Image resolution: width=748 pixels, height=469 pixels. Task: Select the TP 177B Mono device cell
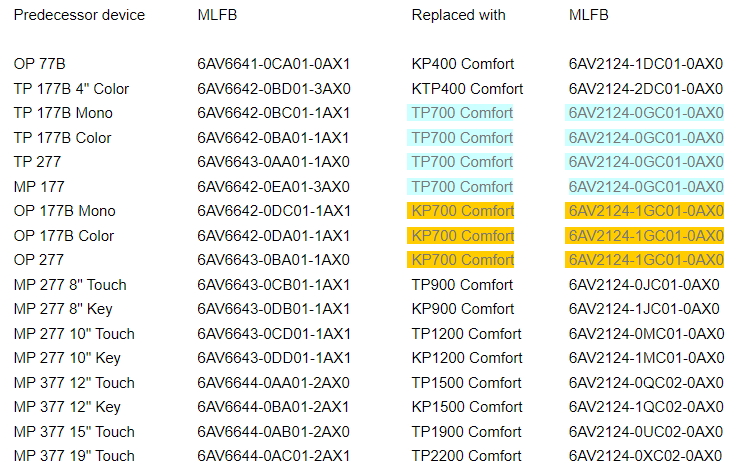pyautogui.click(x=63, y=113)
